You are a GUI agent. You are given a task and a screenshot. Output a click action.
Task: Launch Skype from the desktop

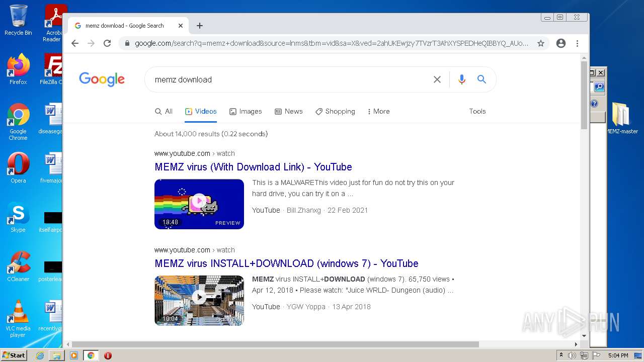point(18,217)
